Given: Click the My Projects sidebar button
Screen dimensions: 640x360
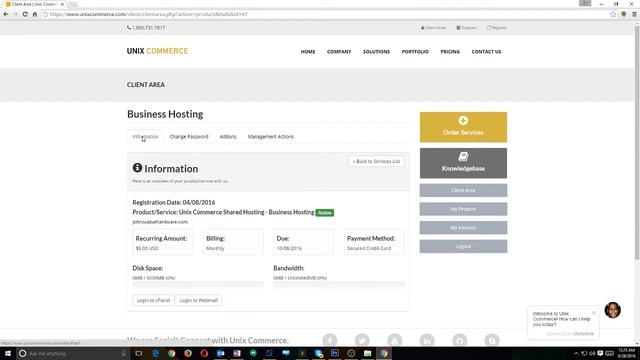Looking at the screenshot, I should tap(463, 209).
